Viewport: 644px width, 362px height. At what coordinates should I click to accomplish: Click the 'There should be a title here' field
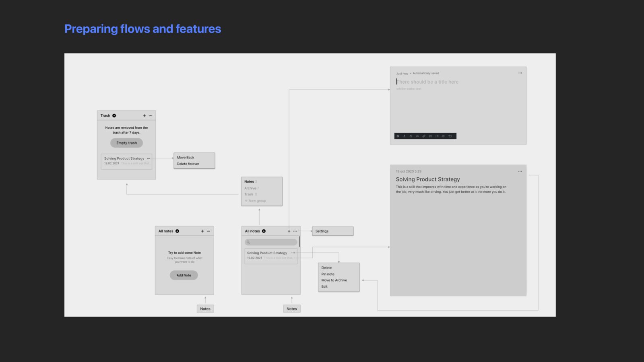427,82
